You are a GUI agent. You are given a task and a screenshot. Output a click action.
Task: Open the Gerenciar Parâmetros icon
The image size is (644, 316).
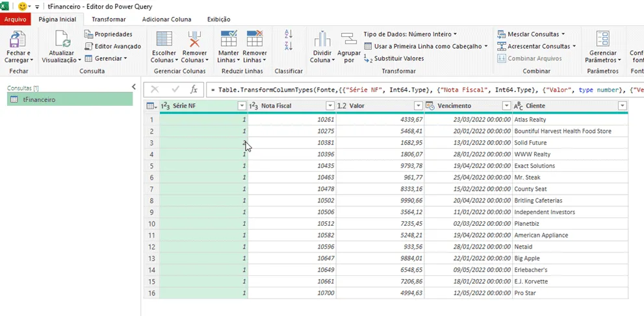(x=603, y=39)
